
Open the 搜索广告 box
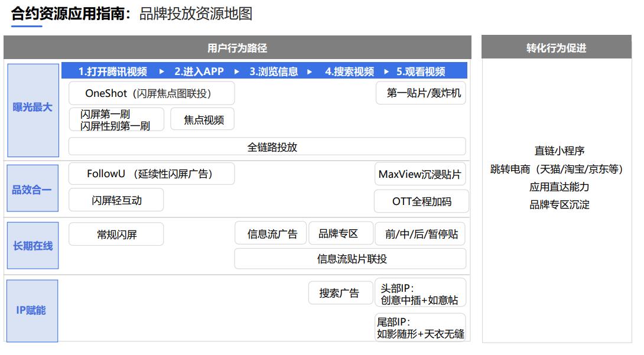tap(341, 292)
